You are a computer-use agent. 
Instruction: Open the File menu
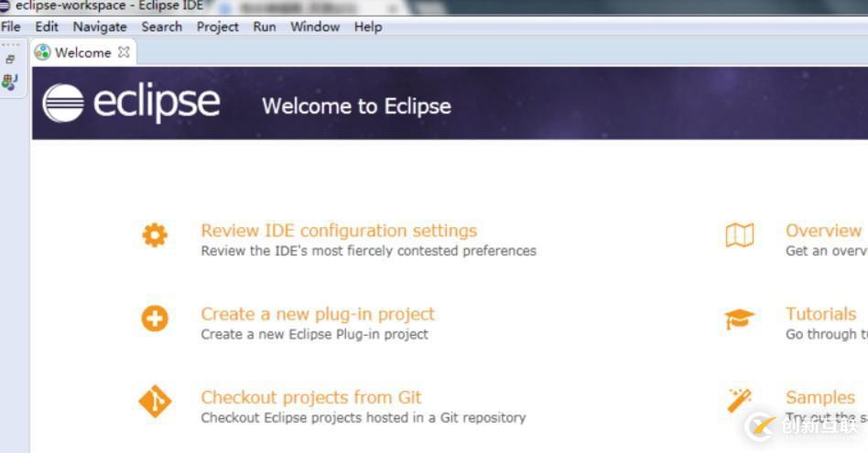(x=10, y=27)
